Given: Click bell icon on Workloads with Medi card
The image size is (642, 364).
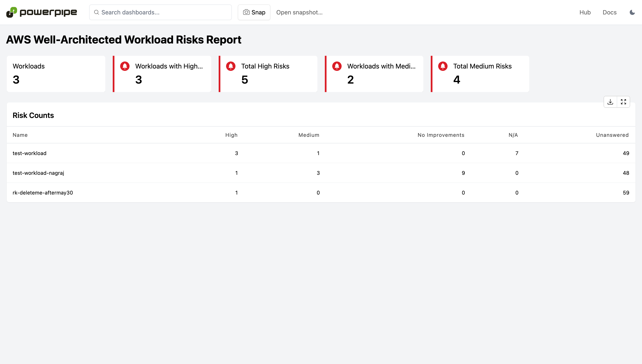Looking at the screenshot, I should 337,66.
